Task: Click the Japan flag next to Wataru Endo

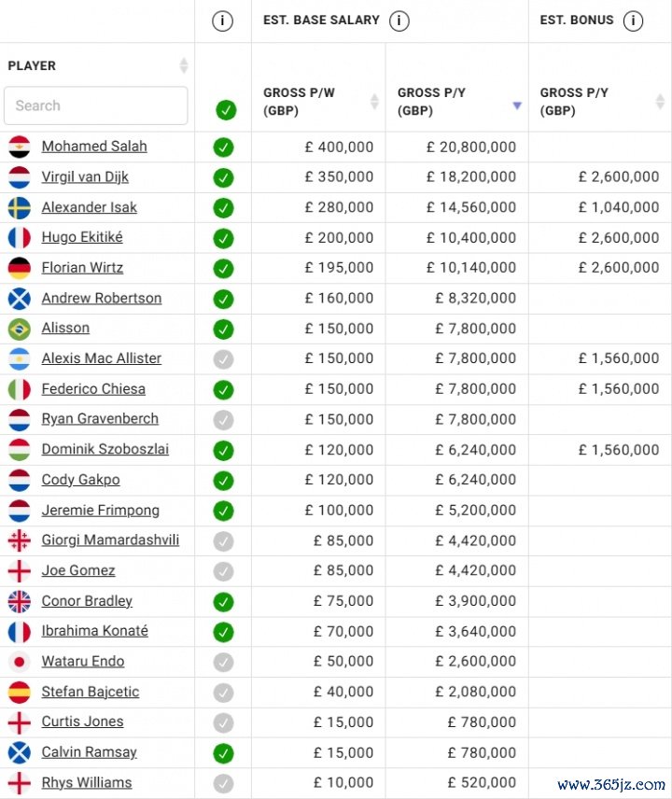Action: point(20,662)
